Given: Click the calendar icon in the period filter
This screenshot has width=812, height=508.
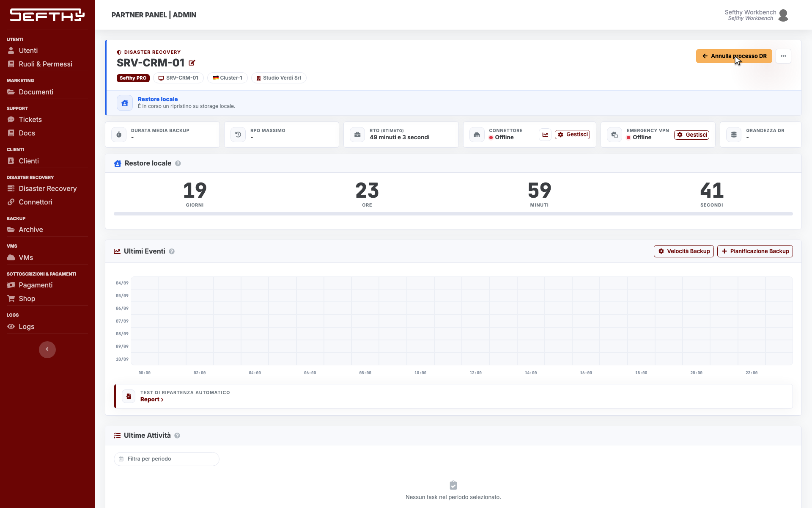Looking at the screenshot, I should [121, 459].
